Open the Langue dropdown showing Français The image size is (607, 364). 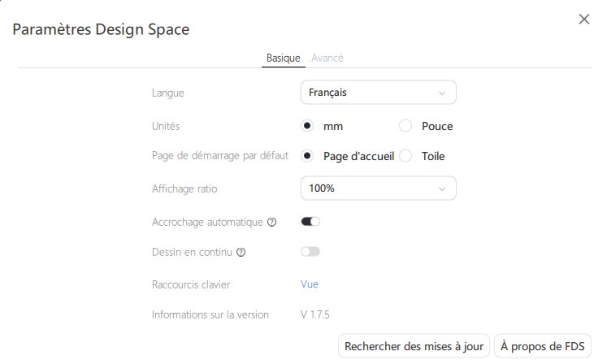pos(378,93)
